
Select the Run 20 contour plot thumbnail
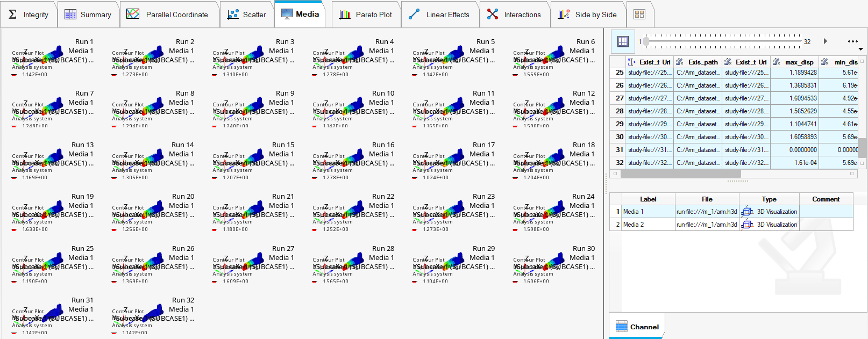pos(153,213)
